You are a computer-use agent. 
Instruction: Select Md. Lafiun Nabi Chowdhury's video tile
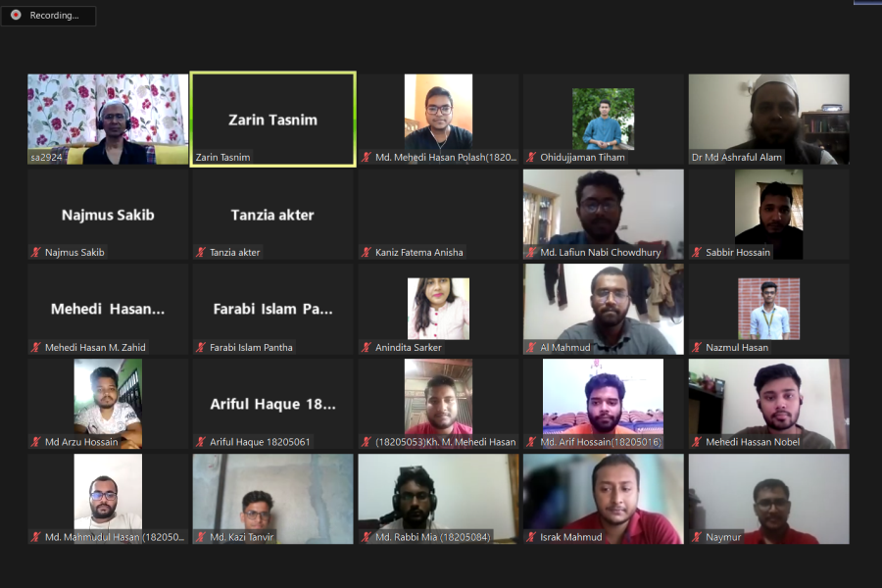(604, 215)
